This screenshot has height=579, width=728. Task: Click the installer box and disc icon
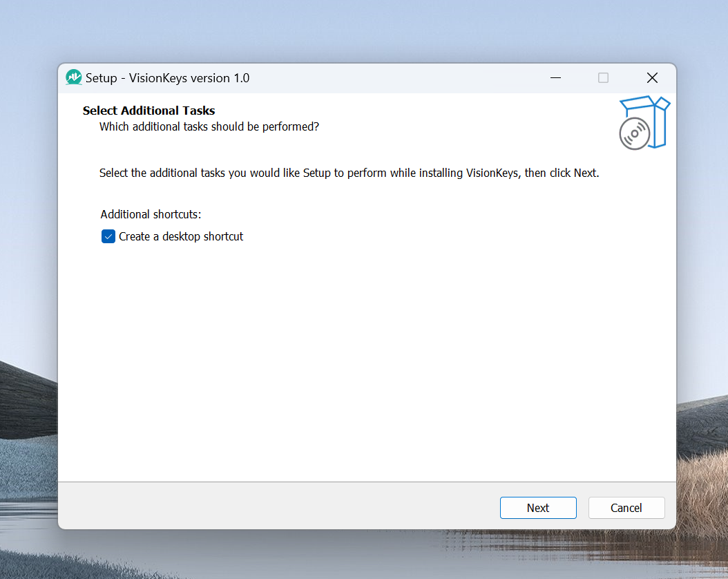point(644,122)
